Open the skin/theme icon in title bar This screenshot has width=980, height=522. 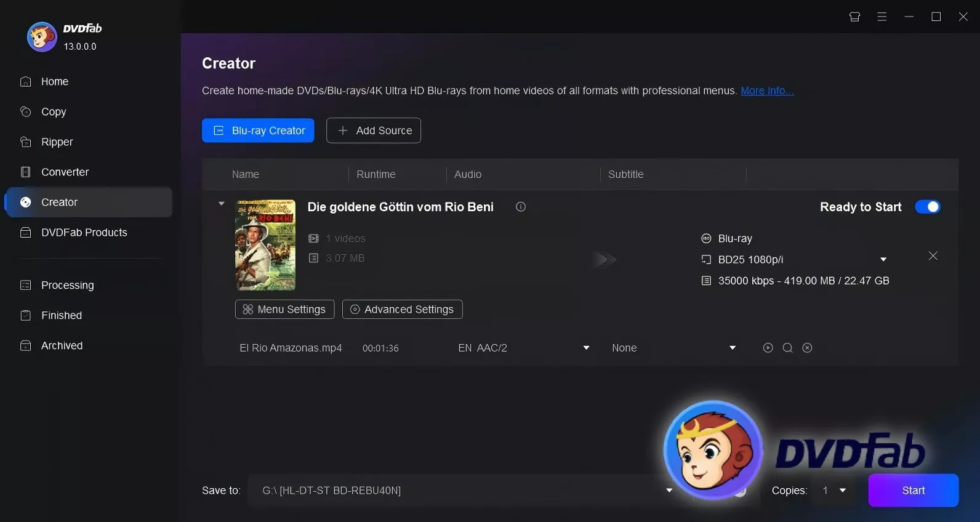coord(854,17)
